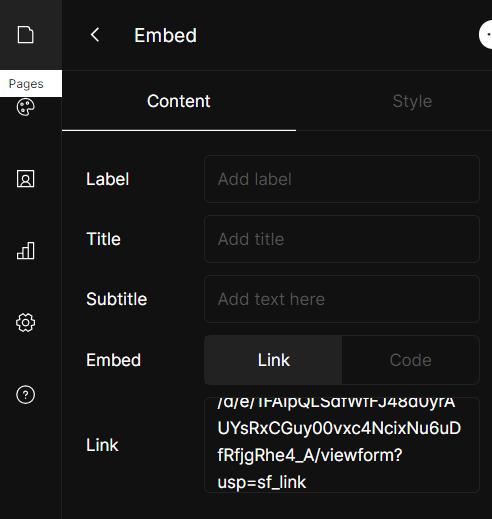Click the white round button at top right
Screen dimensions: 492x519
pyautogui.click(x=486, y=35)
